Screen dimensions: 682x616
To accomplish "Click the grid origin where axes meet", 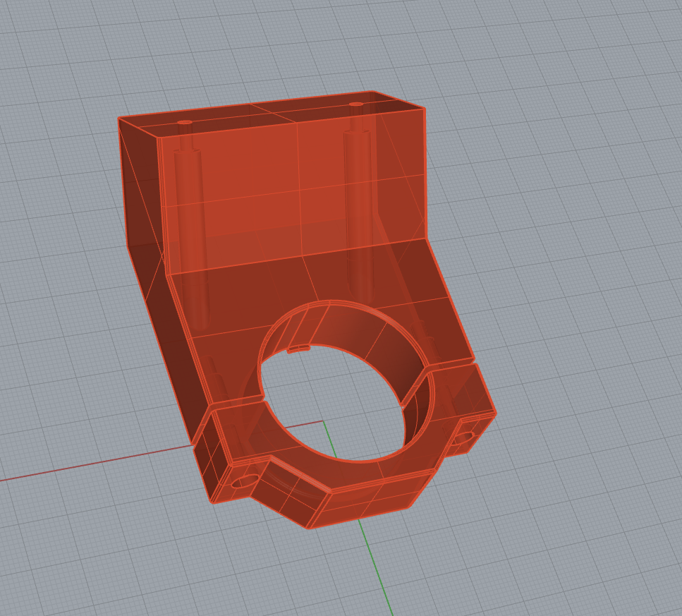I will tap(324, 422).
